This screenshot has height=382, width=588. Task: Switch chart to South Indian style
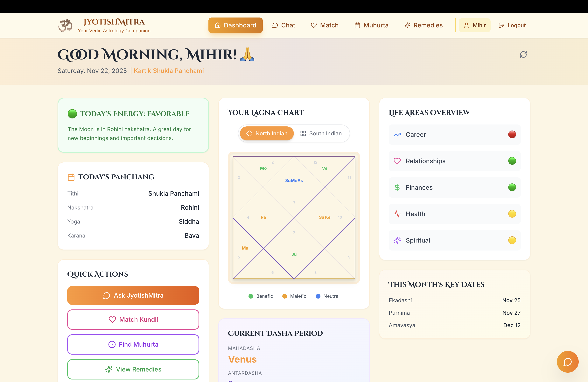pyautogui.click(x=321, y=133)
